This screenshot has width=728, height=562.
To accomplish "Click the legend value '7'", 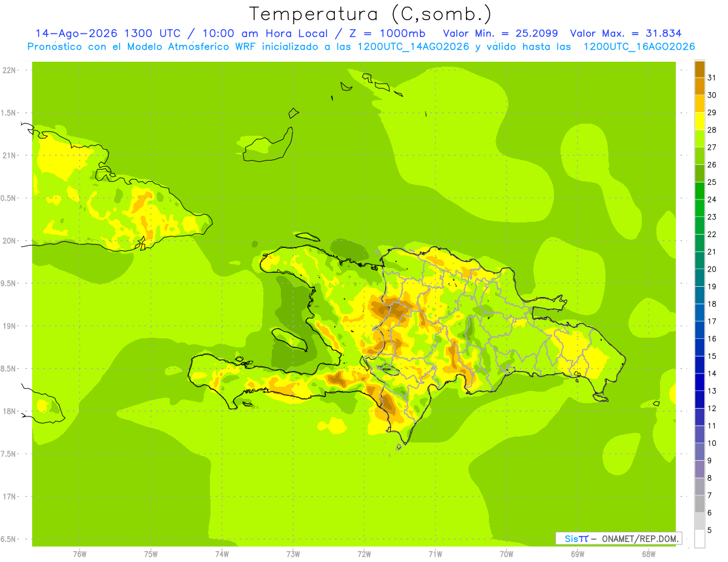I will tap(710, 495).
